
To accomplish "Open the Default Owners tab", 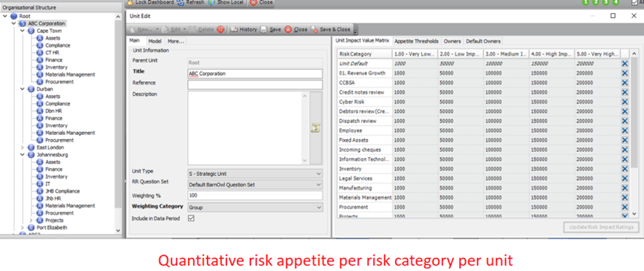I will tap(483, 41).
